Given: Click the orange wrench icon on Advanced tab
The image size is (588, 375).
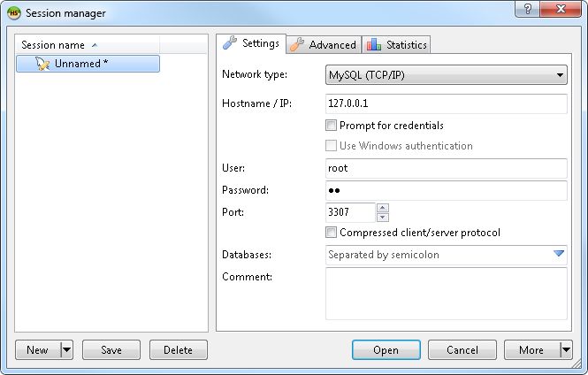Looking at the screenshot, I should [296, 44].
